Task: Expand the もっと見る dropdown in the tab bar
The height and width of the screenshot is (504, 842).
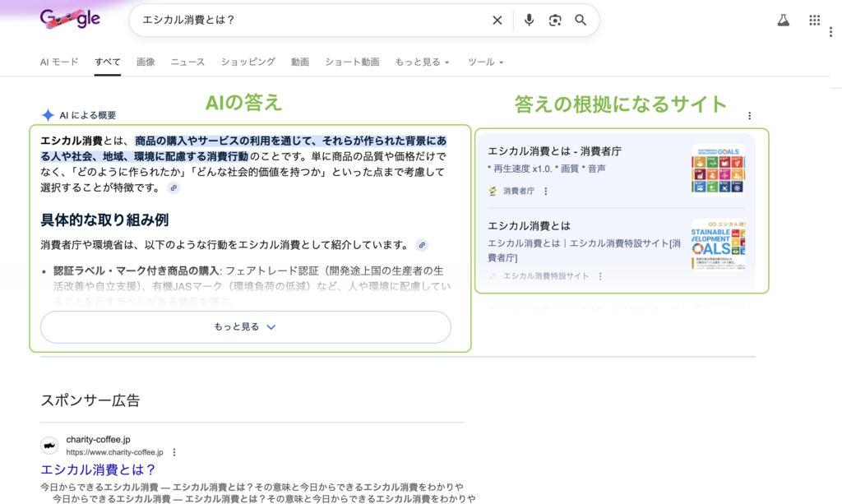Action: 422,62
